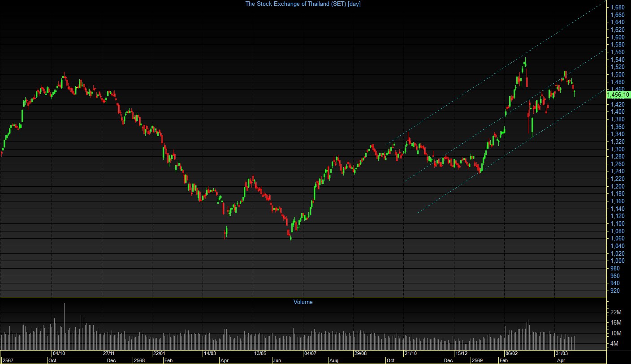Select the 04/07 date on the time axis
631x364 pixels.
coord(310,353)
